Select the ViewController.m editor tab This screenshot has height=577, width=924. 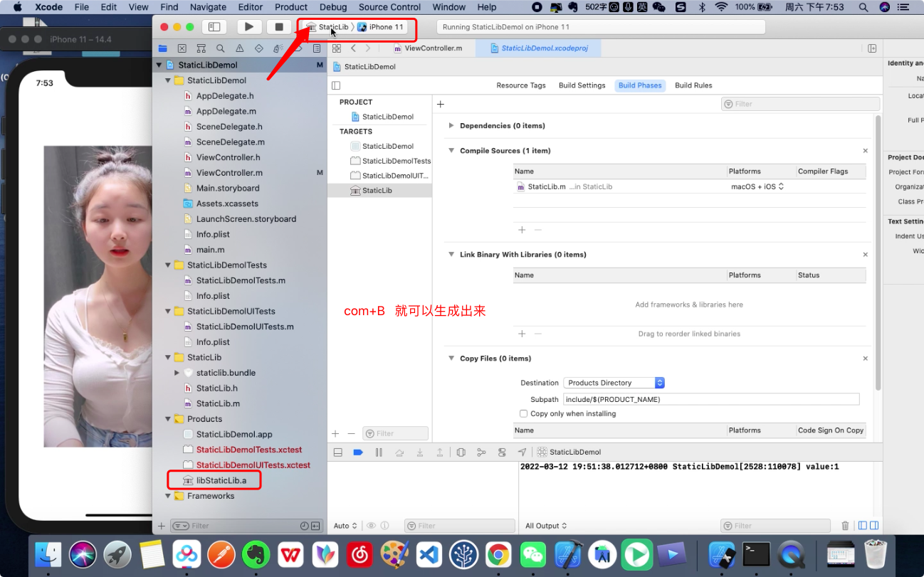coord(428,48)
